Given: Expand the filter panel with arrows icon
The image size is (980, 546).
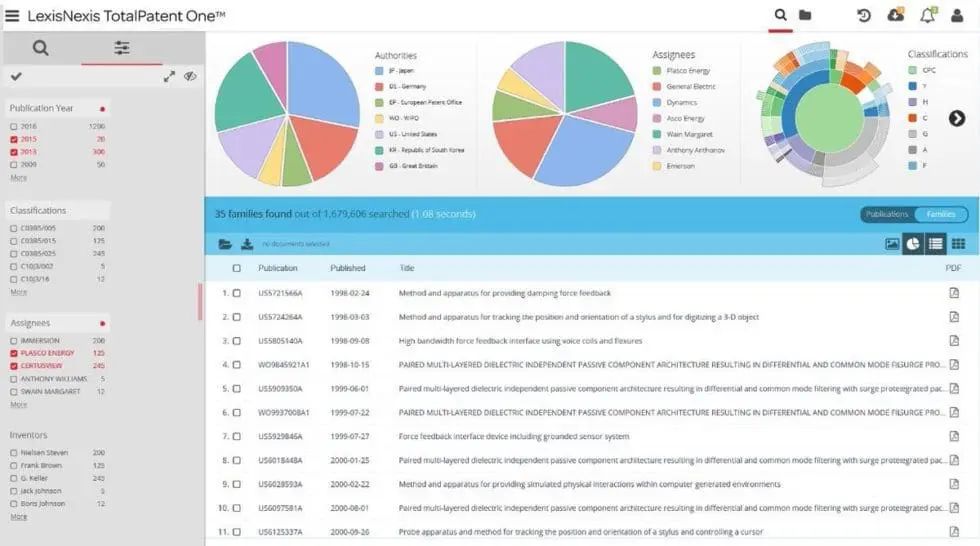Looking at the screenshot, I should pyautogui.click(x=169, y=76).
